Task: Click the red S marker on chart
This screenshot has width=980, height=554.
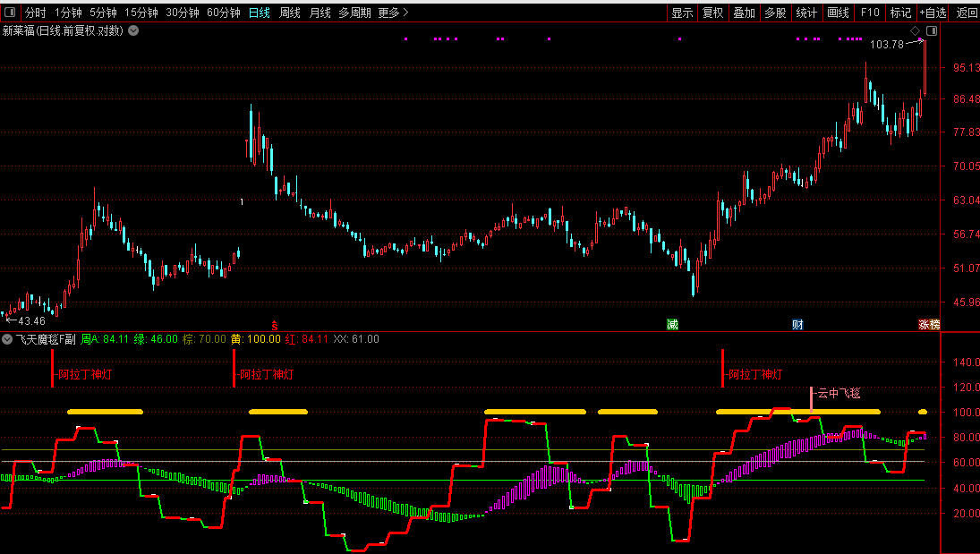Action: 275,325
